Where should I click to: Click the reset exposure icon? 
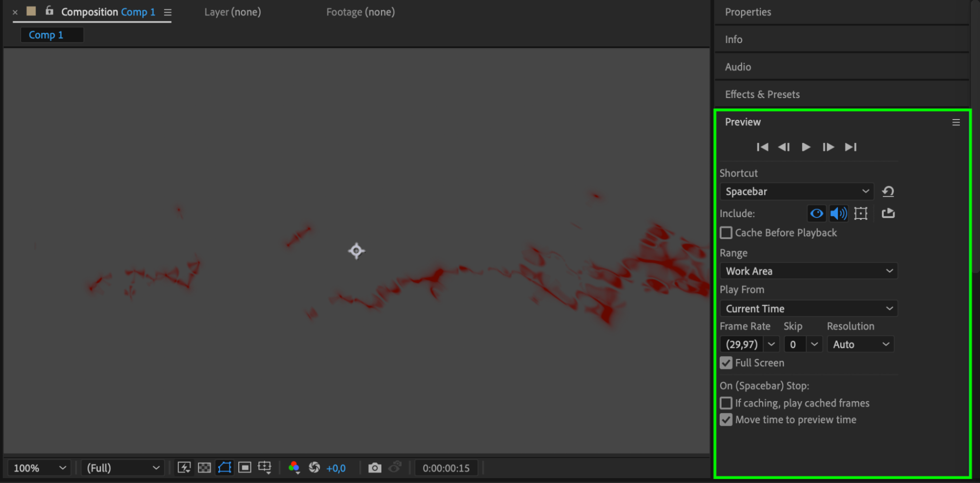[x=314, y=468]
